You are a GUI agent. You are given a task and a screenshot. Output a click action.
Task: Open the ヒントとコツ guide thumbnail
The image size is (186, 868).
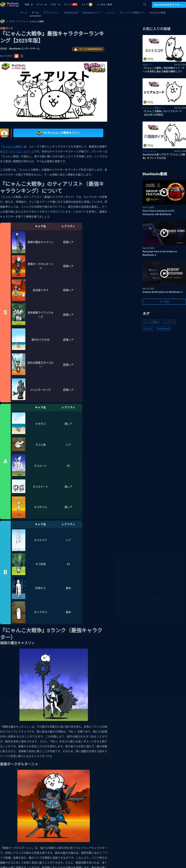click(x=164, y=48)
